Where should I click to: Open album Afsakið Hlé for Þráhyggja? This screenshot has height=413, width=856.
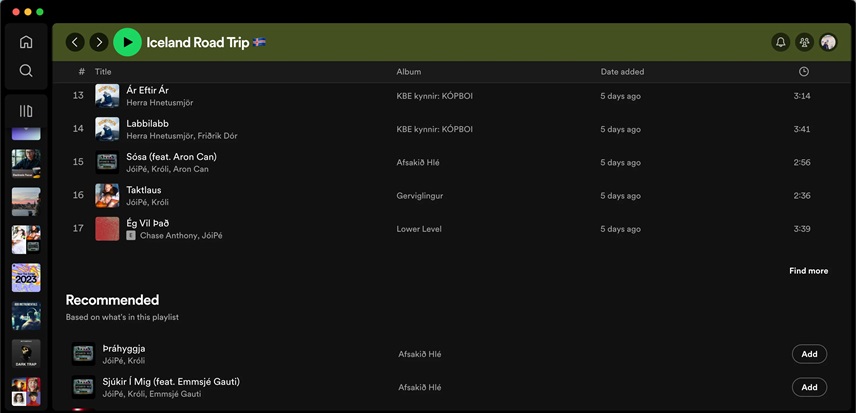[x=420, y=354]
